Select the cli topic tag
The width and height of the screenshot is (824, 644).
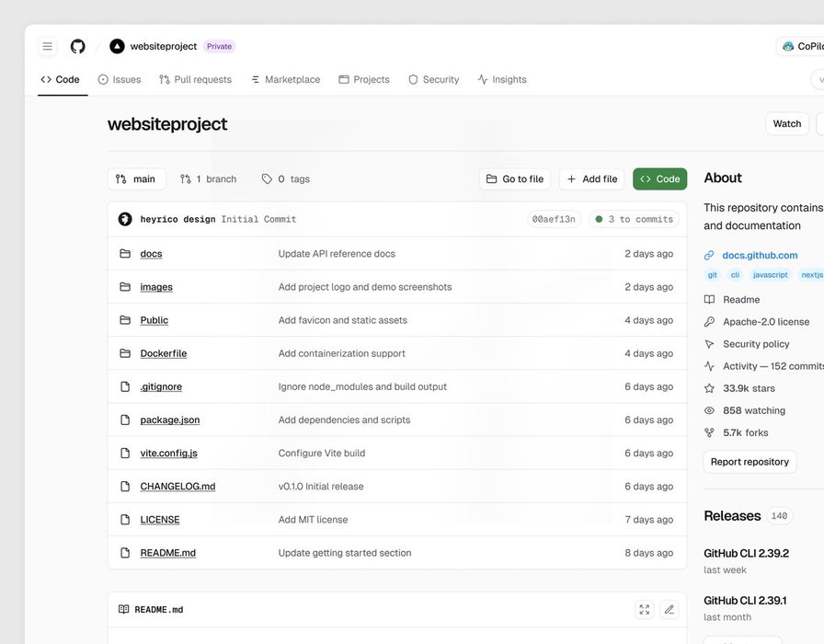735,274
